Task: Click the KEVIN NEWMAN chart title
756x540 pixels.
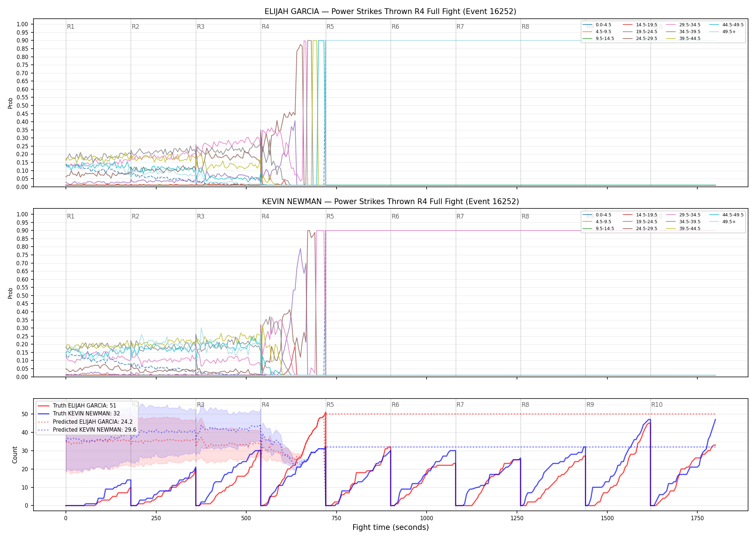Action: point(390,202)
